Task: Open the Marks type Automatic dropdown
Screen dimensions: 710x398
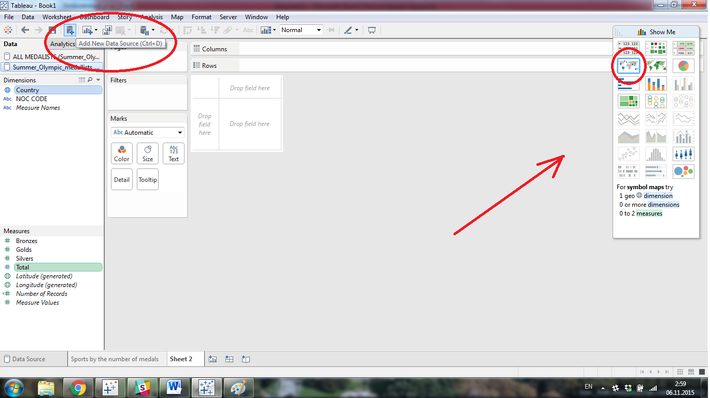Action: [x=147, y=132]
